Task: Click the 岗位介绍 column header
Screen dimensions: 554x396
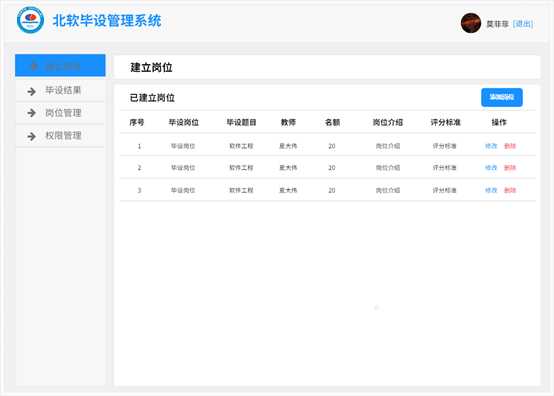Action: point(388,122)
